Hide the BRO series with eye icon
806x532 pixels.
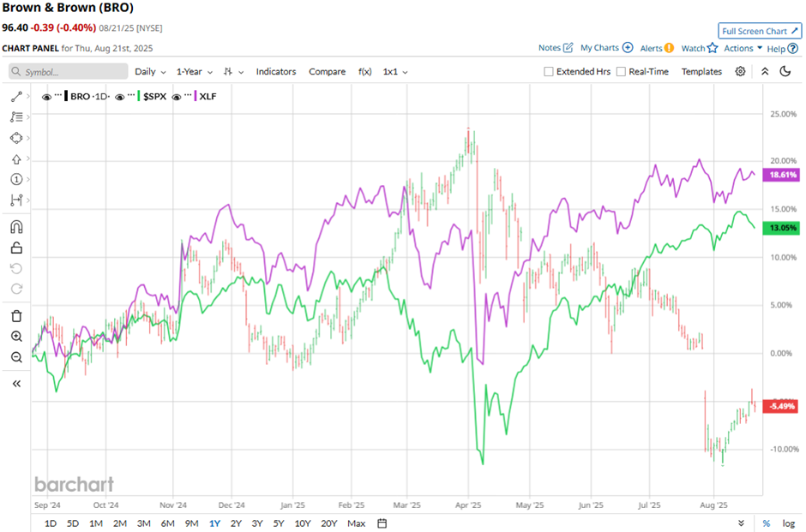coord(46,97)
